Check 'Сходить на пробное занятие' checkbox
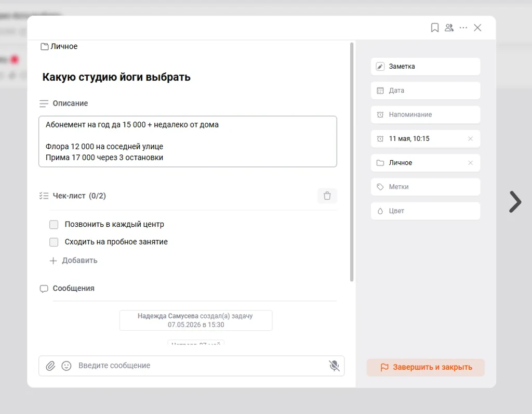 point(54,242)
